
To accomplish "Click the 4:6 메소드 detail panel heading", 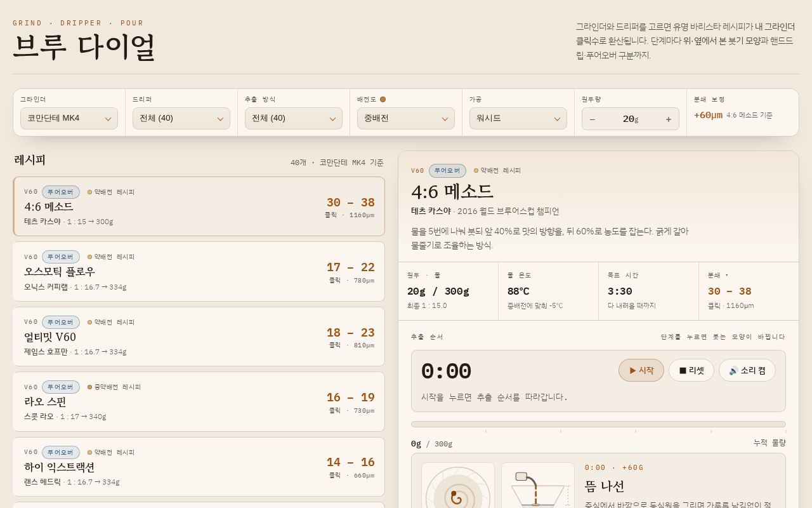I will click(452, 192).
